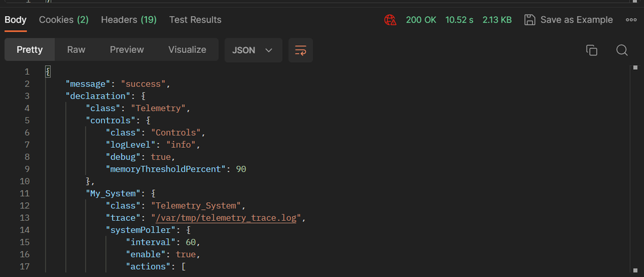Viewport: 644px width, 277px height.
Task: Open the Headers tab
Action: tap(128, 20)
